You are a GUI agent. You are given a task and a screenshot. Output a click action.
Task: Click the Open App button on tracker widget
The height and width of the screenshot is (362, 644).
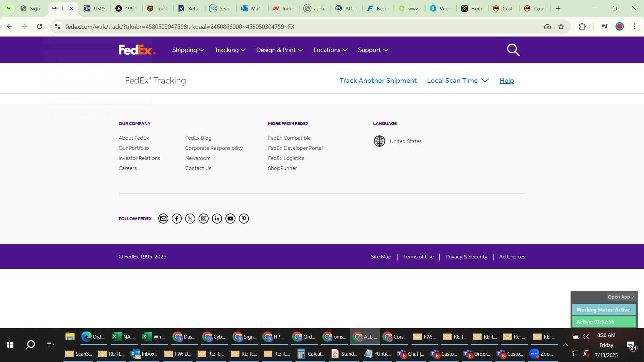(x=621, y=297)
